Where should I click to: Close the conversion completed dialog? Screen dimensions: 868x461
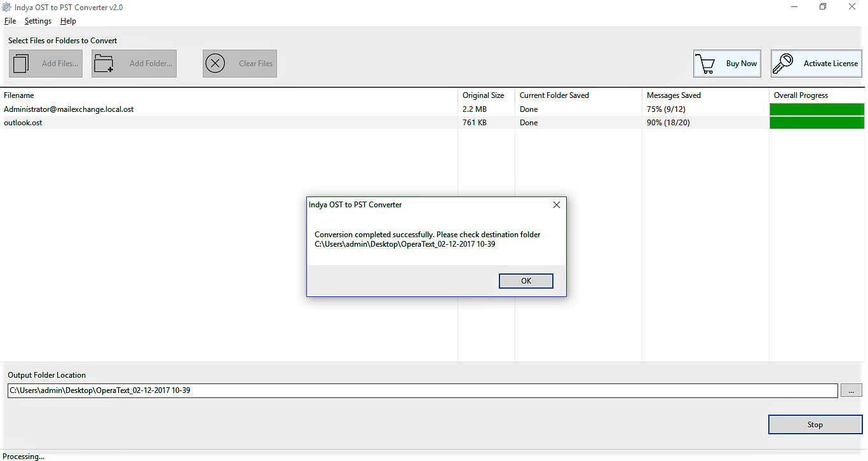tap(557, 205)
